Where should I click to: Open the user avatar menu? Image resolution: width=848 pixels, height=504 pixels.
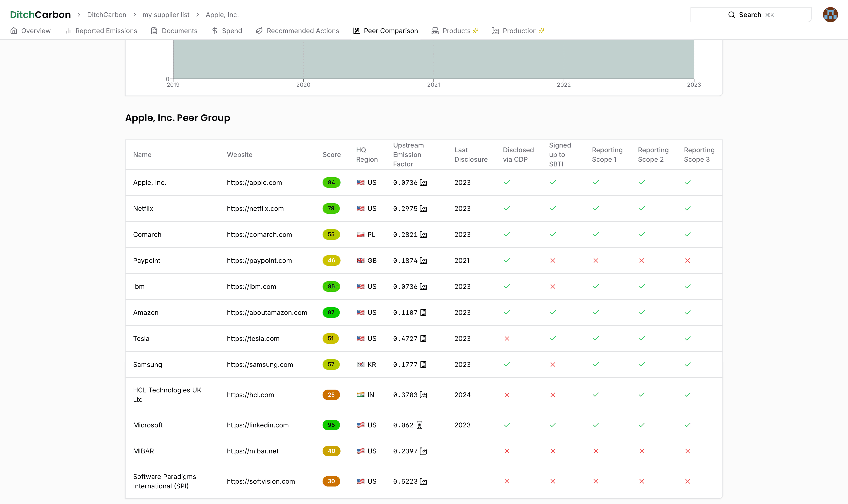pos(830,15)
